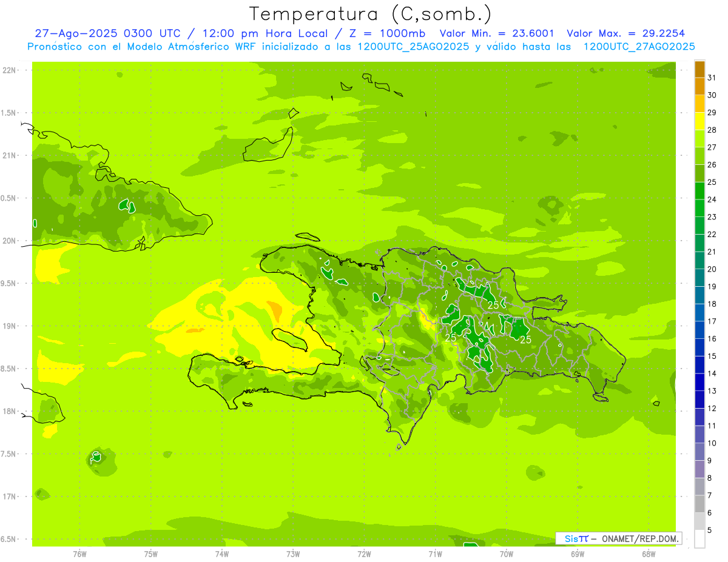Click the colorbar scale label '15'

click(712, 356)
